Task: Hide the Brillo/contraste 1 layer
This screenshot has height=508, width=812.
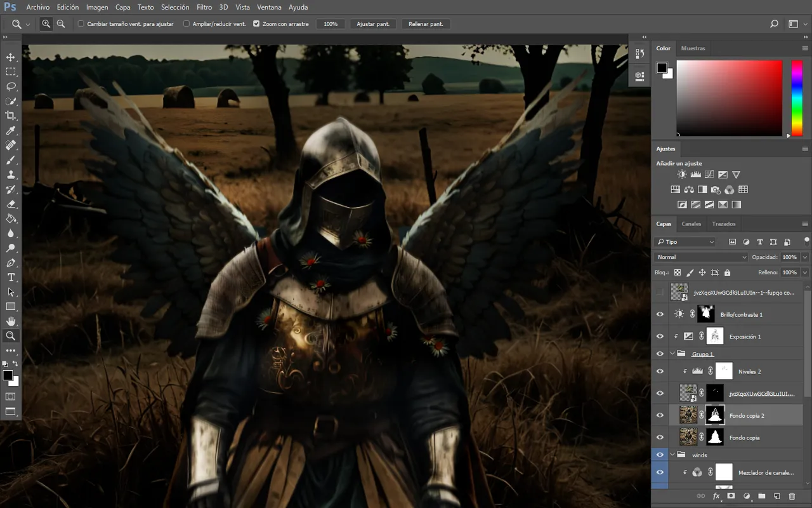Action: (660, 314)
